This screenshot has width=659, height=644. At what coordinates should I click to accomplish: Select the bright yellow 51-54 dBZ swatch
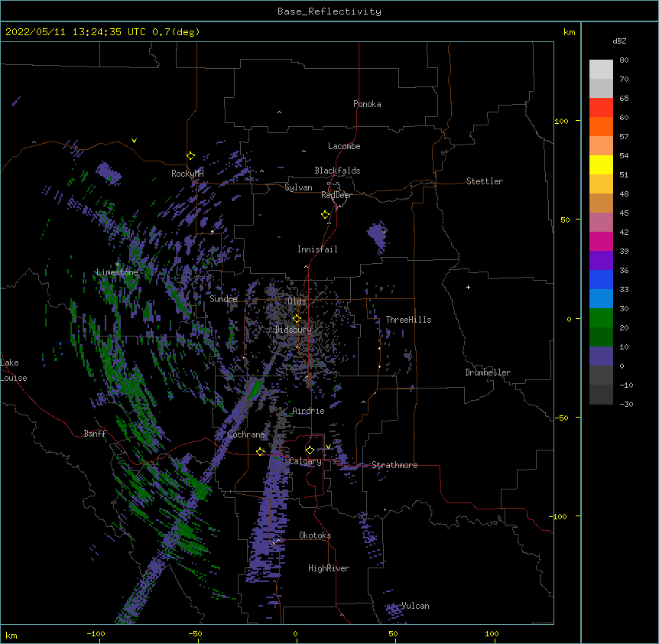pyautogui.click(x=601, y=164)
